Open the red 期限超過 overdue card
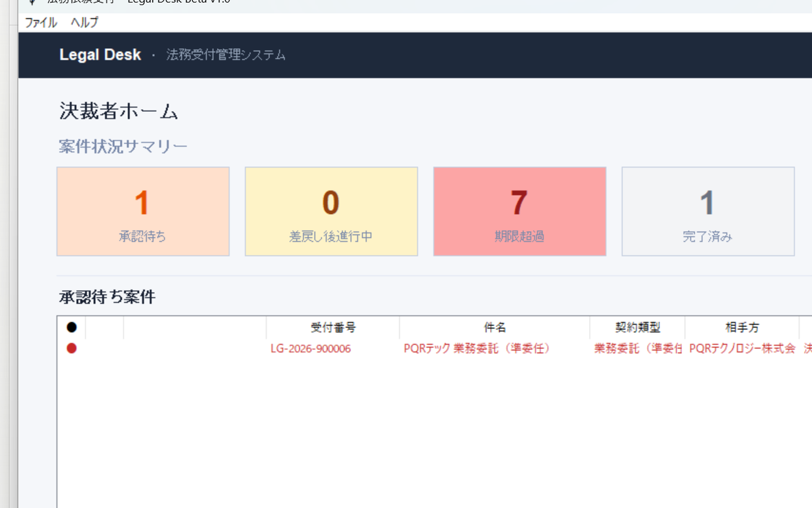This screenshot has height=508, width=812. point(519,211)
